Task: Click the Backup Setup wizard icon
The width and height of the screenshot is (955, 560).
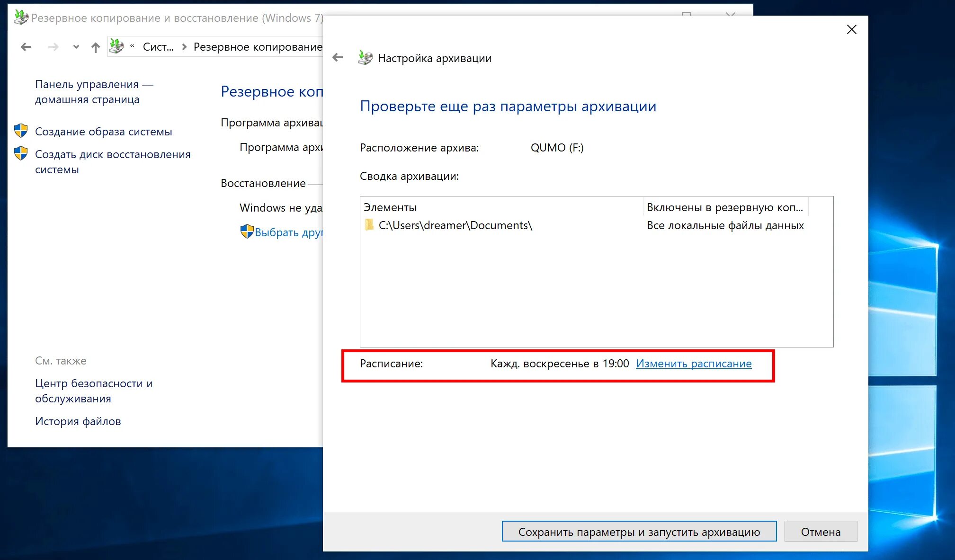Action: [x=365, y=58]
